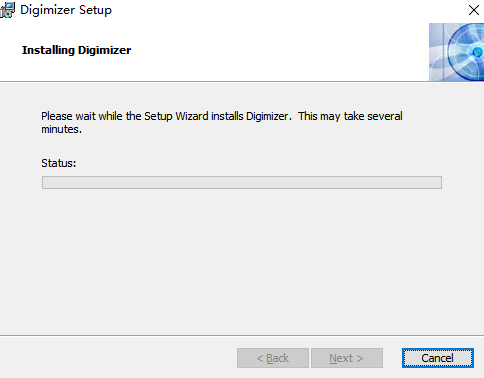The image size is (484, 378).
Task: Click the installation status progress bar
Action: tap(242, 182)
